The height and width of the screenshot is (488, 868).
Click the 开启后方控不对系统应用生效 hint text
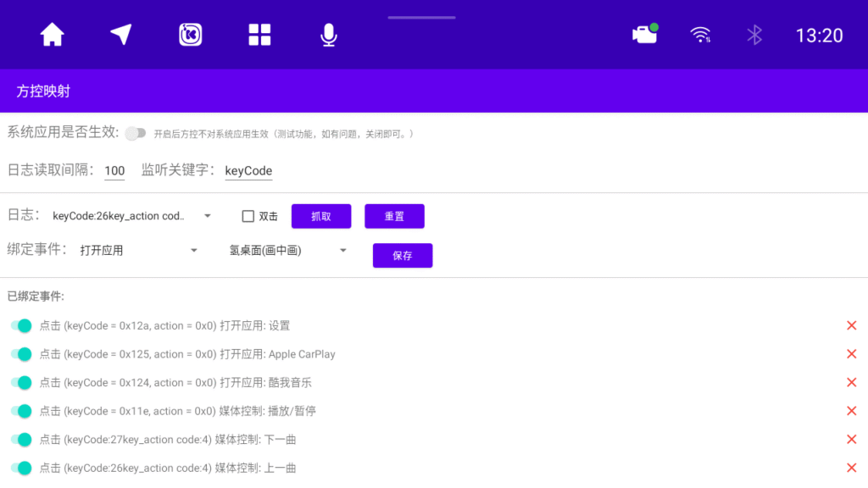(283, 134)
